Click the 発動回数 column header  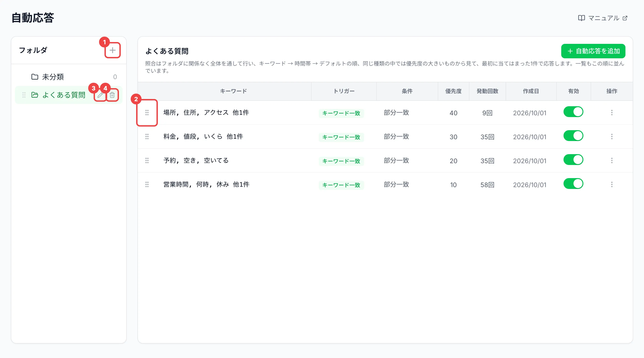[x=487, y=91]
